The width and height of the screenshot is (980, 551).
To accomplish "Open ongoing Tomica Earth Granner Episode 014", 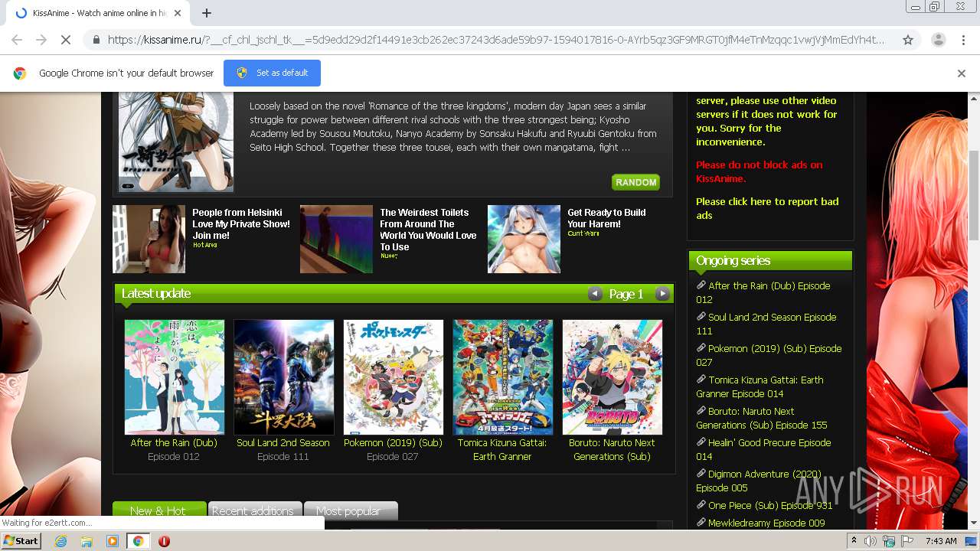I will click(759, 386).
